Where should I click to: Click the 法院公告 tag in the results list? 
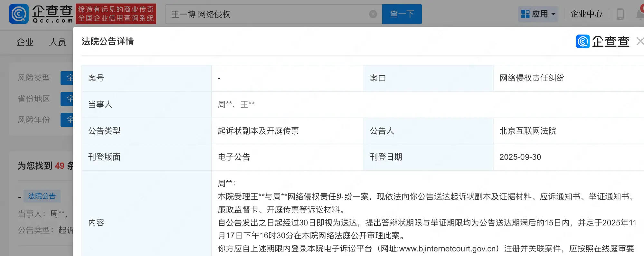42,196
